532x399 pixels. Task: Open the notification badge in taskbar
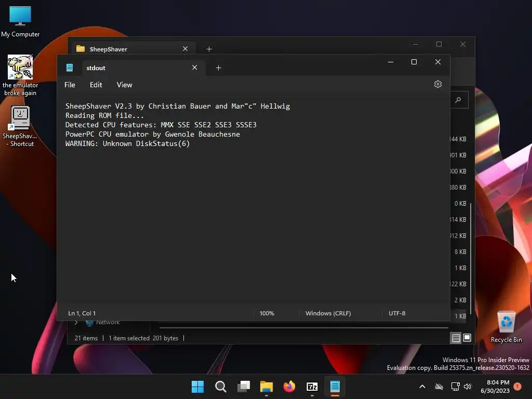[x=517, y=387]
